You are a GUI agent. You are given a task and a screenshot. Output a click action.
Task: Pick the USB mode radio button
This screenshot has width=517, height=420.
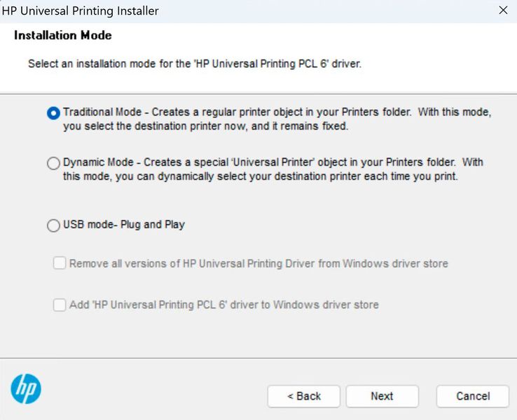point(53,225)
